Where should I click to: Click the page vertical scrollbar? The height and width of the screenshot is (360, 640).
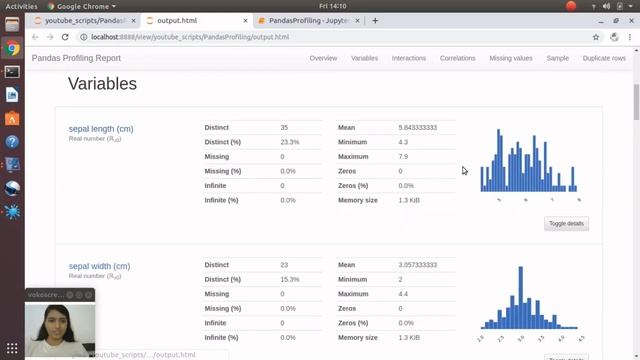coord(636,102)
